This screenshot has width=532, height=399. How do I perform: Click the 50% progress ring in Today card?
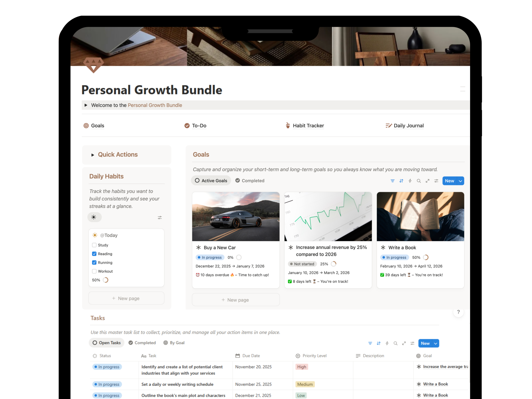coord(106,280)
